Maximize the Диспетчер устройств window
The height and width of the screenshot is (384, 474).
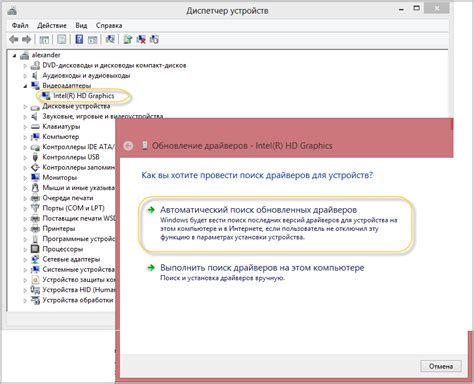pos(417,8)
